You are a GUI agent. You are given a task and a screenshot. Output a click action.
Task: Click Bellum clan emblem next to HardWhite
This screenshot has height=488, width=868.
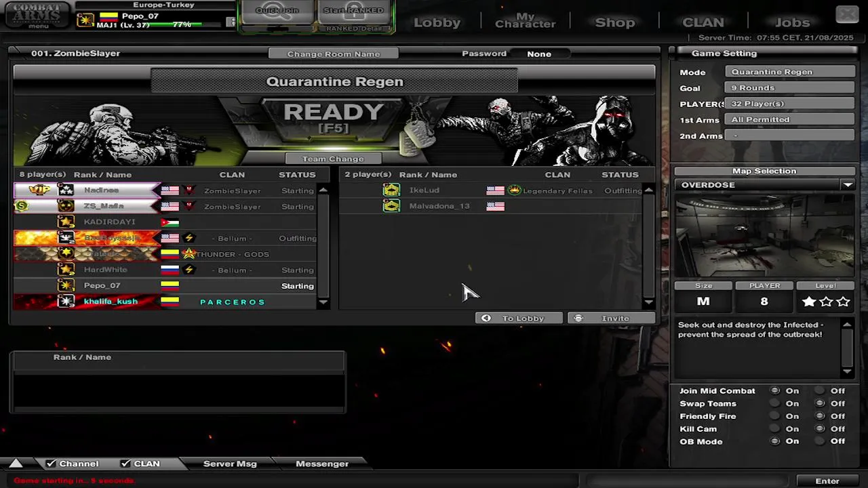tap(189, 270)
